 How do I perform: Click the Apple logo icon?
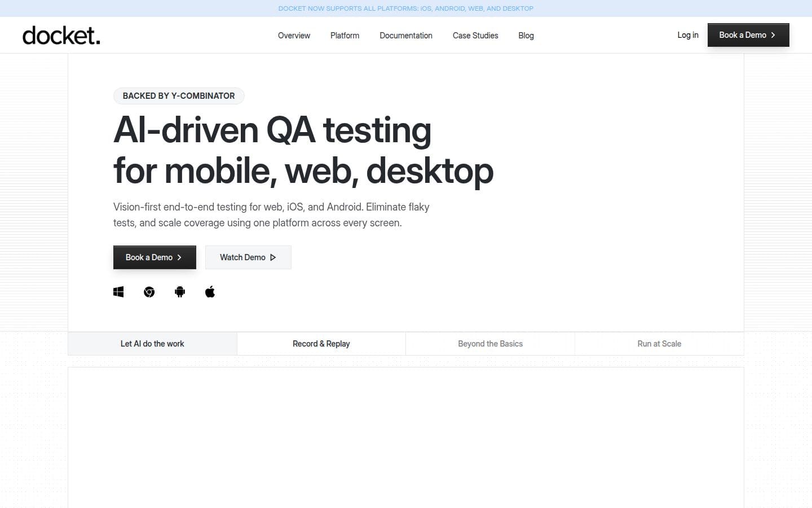point(210,292)
